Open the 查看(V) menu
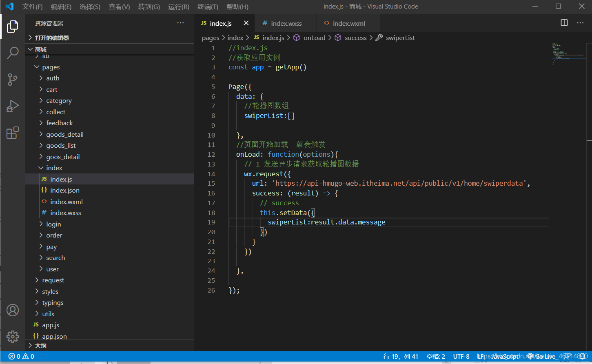This screenshot has height=364, width=592. (x=119, y=7)
